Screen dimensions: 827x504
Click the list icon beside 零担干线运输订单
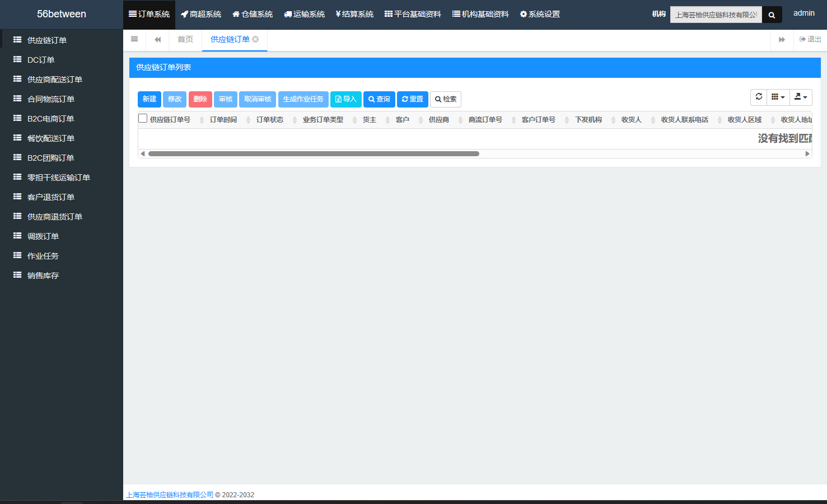pyautogui.click(x=17, y=177)
